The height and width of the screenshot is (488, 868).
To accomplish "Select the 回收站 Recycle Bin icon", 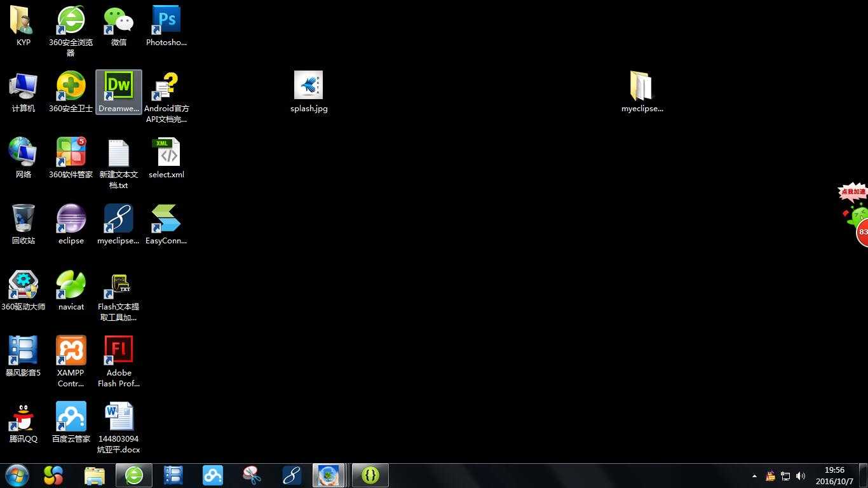I will (24, 224).
